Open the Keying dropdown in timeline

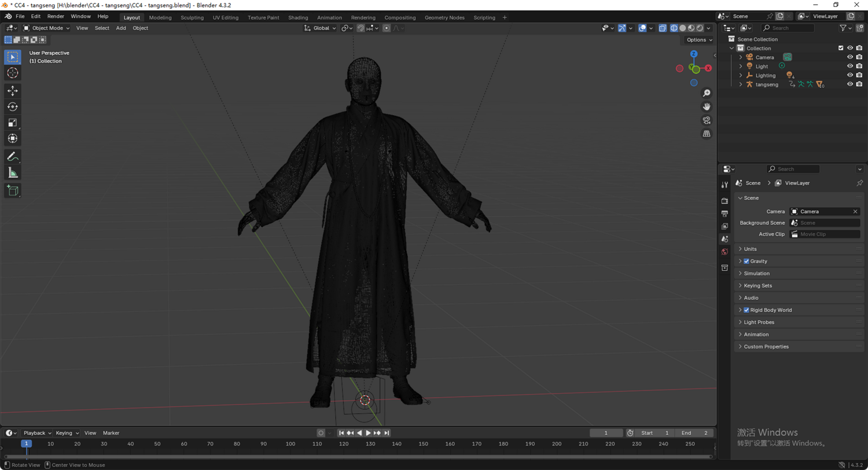(67, 433)
